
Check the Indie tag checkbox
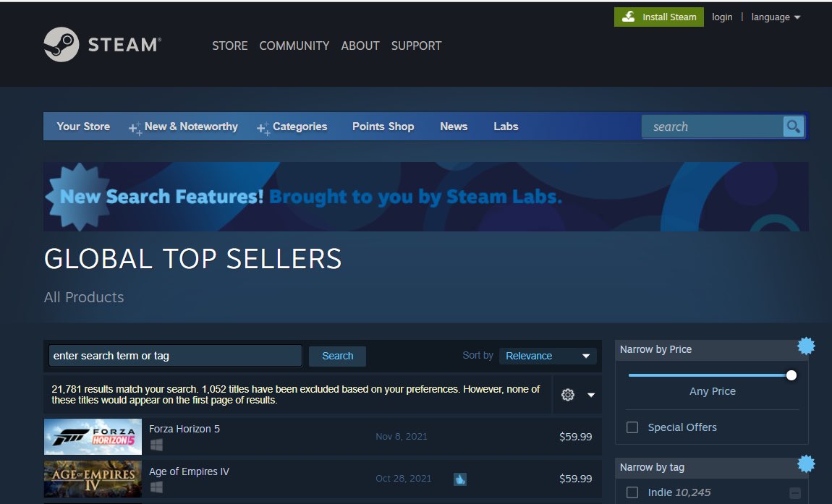point(632,492)
